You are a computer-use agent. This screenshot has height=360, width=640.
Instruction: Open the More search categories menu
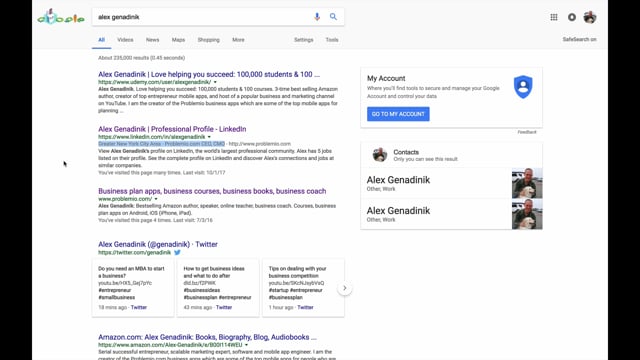[x=238, y=40]
